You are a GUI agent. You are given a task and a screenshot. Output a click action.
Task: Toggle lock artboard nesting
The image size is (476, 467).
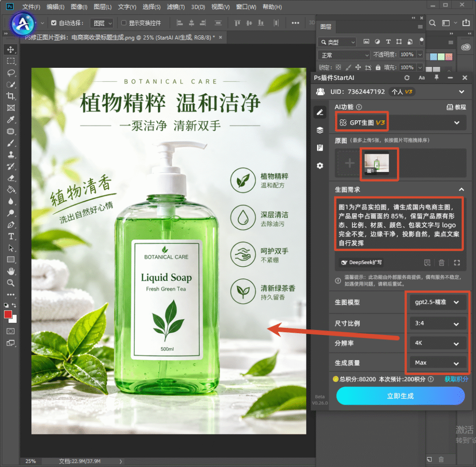tap(368, 67)
